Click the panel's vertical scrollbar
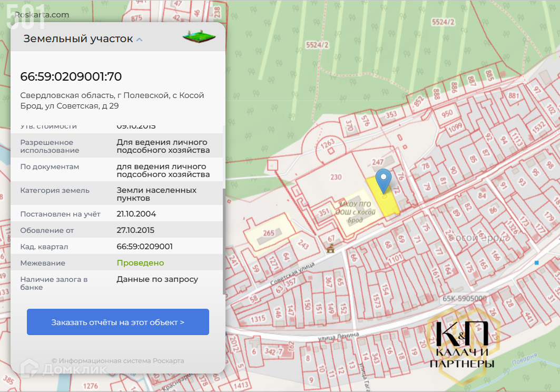The height and width of the screenshot is (392, 560). [x=224, y=241]
